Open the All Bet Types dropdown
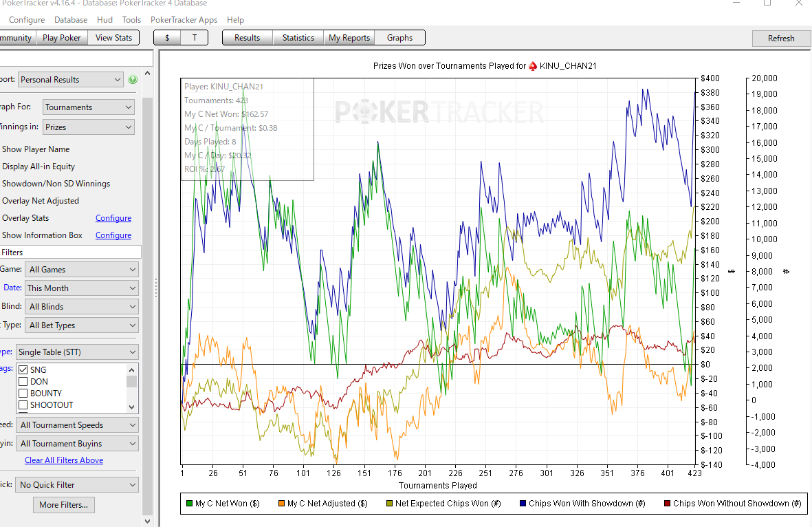 tap(82, 325)
